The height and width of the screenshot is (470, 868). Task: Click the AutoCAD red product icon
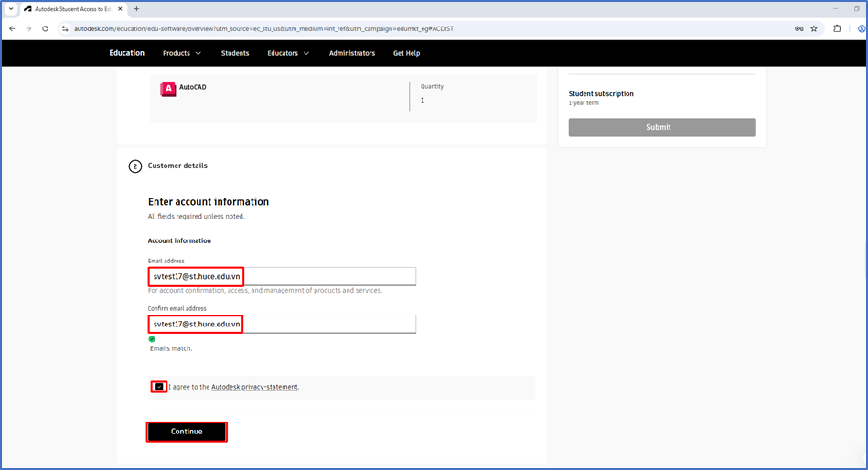[x=167, y=90]
